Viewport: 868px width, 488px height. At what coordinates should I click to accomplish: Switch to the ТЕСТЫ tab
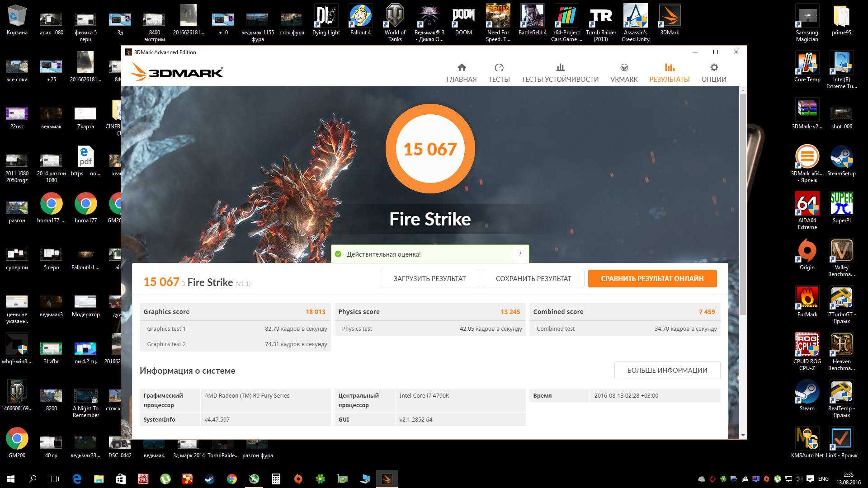tap(499, 73)
